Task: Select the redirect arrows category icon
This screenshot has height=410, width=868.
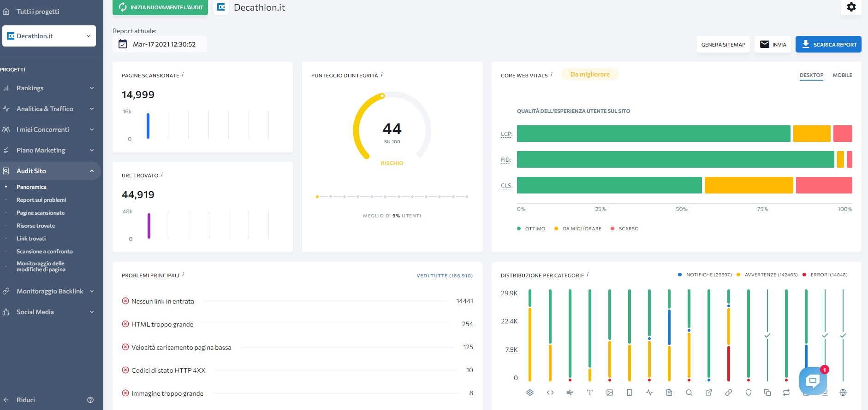Action: point(786,392)
